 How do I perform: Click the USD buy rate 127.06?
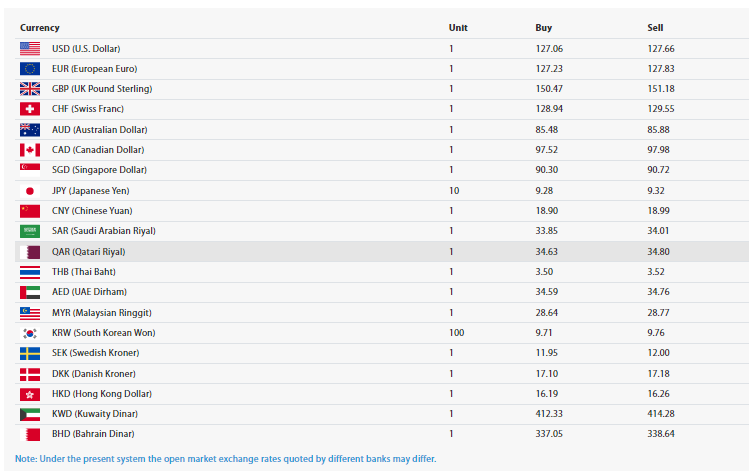(549, 48)
